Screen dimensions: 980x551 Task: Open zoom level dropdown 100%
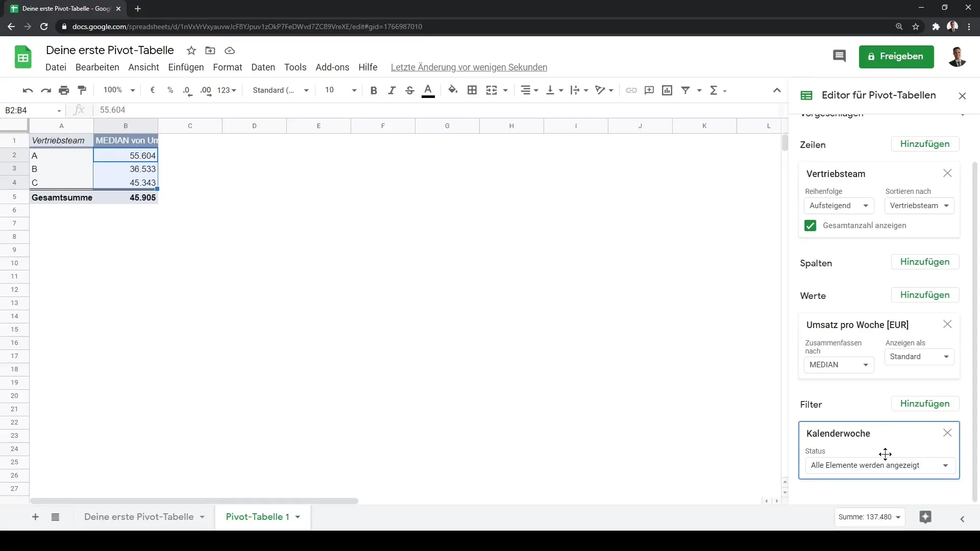[x=119, y=90]
